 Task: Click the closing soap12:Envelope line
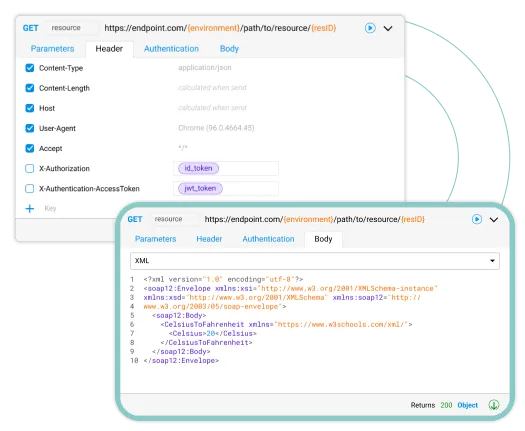coord(181,361)
